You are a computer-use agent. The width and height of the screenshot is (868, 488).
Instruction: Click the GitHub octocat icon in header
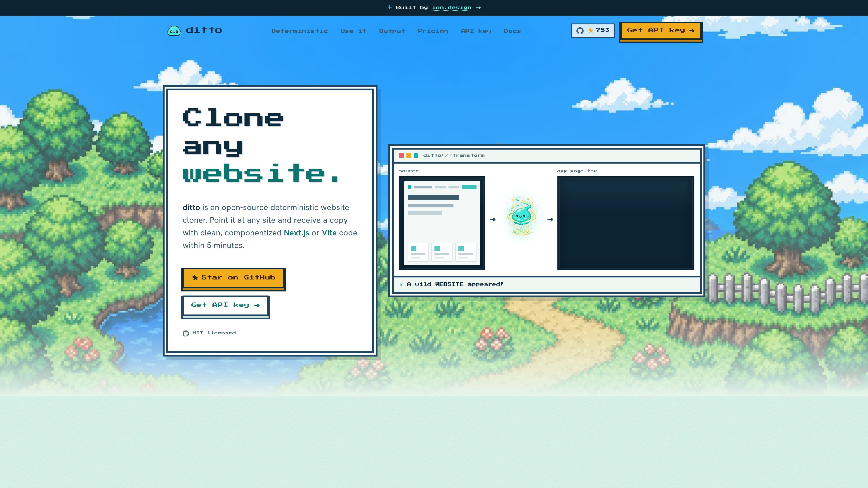pos(580,31)
